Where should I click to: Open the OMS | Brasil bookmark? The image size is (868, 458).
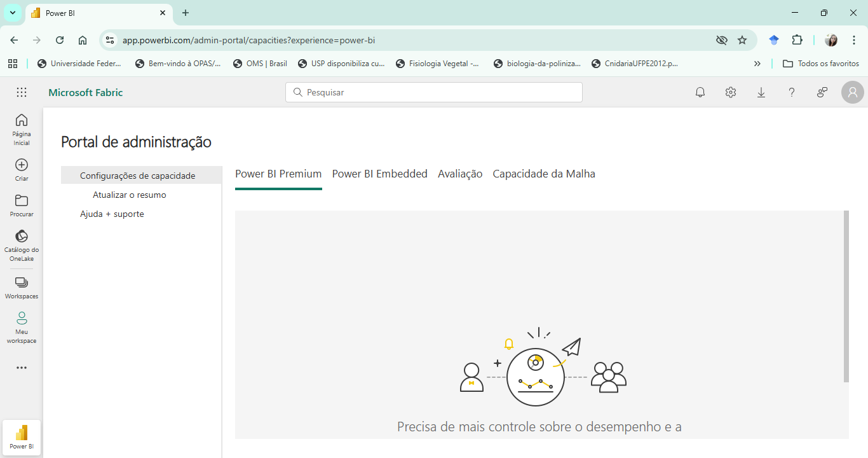click(260, 64)
